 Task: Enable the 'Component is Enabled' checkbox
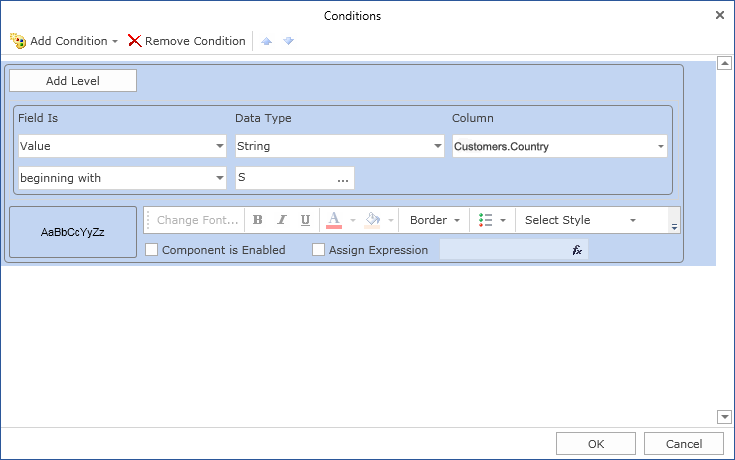pos(152,250)
